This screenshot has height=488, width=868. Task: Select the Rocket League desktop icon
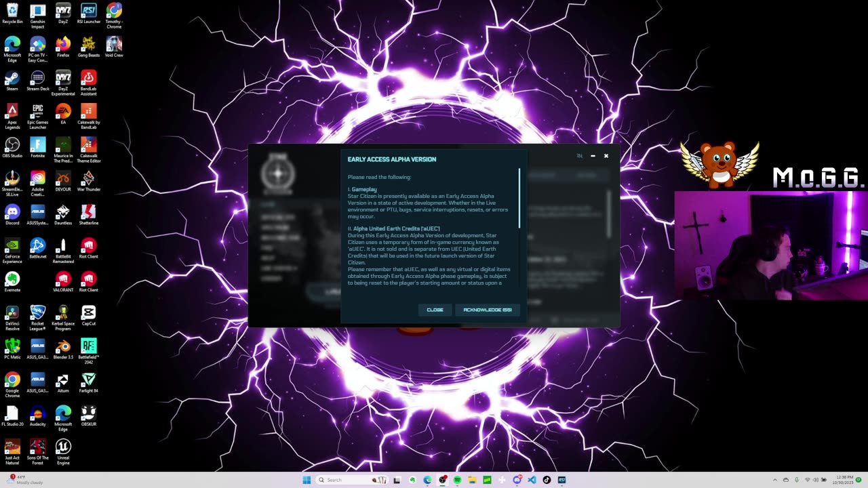click(x=38, y=318)
